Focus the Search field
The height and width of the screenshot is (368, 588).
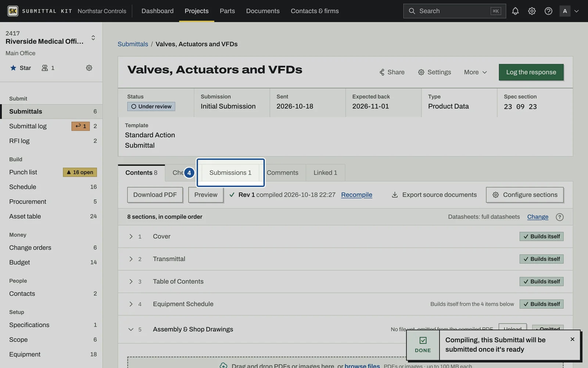click(x=454, y=11)
